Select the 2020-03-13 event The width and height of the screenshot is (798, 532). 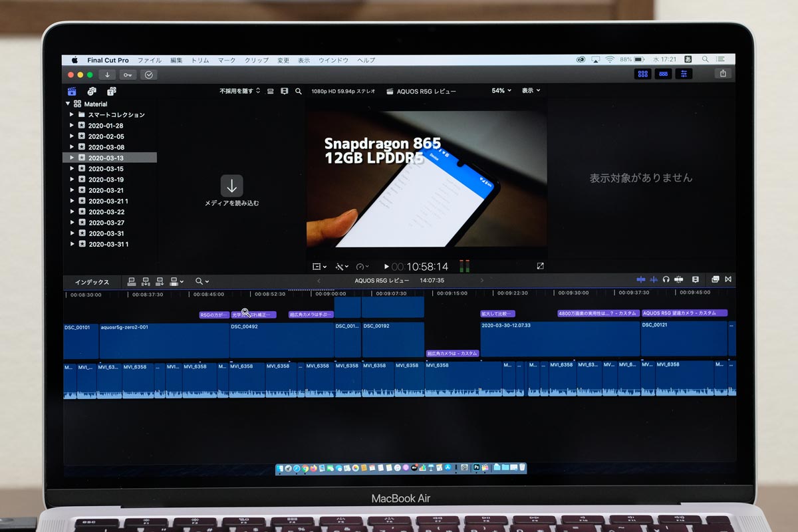click(x=110, y=158)
